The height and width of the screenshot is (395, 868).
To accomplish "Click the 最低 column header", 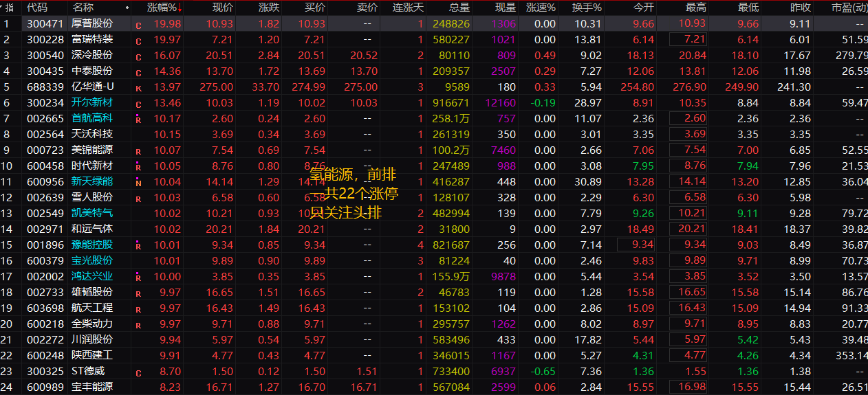I will coord(748,8).
